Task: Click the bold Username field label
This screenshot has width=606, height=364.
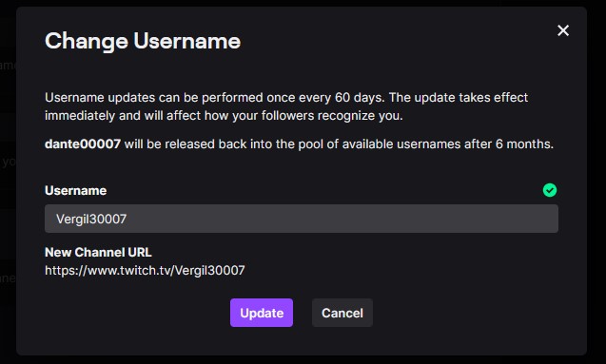Action: click(x=76, y=190)
